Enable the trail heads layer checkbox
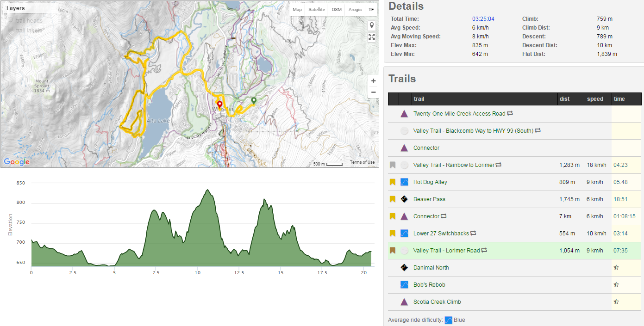This screenshot has width=644, height=326. pyautogui.click(x=11, y=20)
